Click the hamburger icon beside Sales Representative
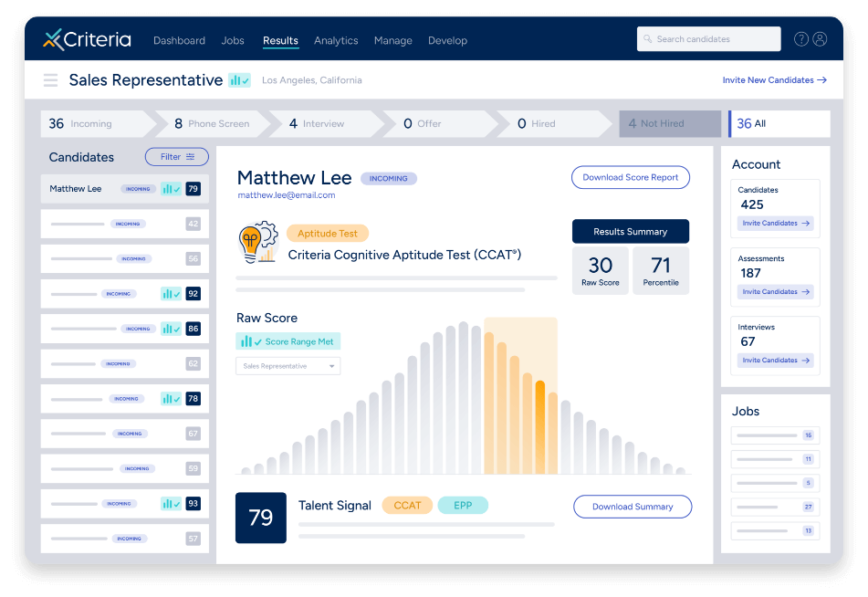 (x=50, y=80)
